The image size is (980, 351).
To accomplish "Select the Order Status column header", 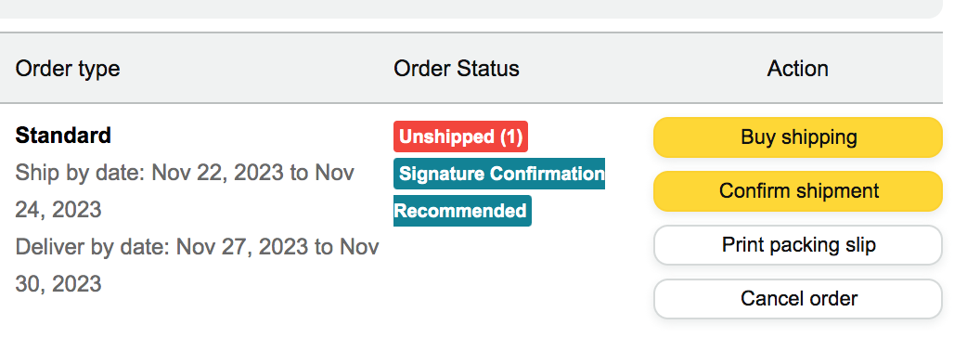I will pos(457,68).
